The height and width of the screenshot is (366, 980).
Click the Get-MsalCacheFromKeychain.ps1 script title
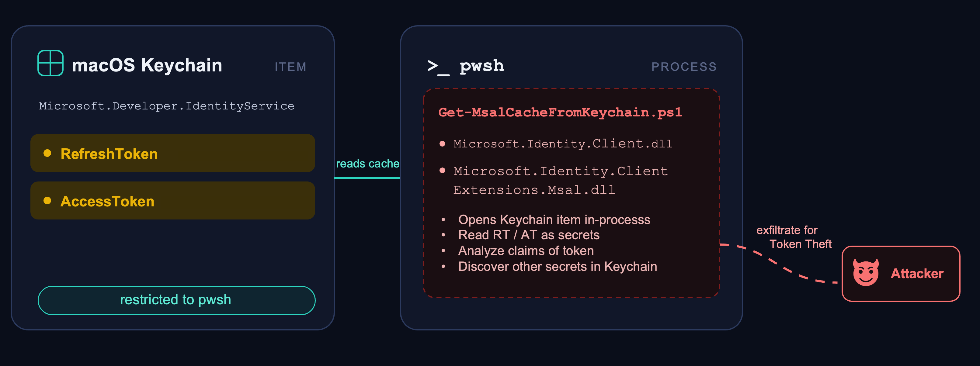(x=560, y=112)
